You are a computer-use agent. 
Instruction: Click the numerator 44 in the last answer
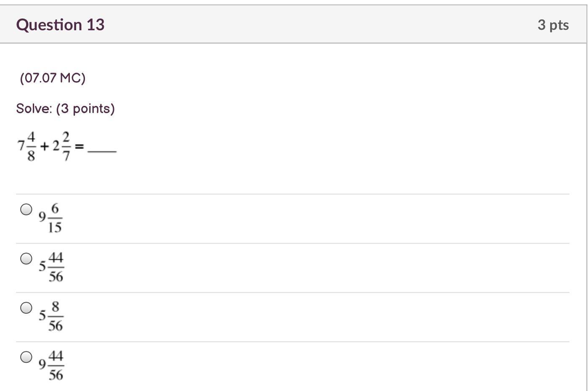click(x=56, y=357)
